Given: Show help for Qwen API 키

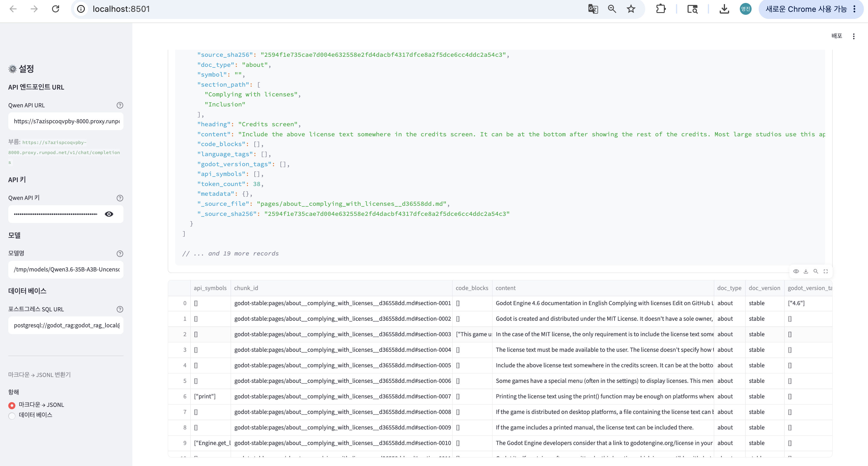Looking at the screenshot, I should click(x=120, y=198).
